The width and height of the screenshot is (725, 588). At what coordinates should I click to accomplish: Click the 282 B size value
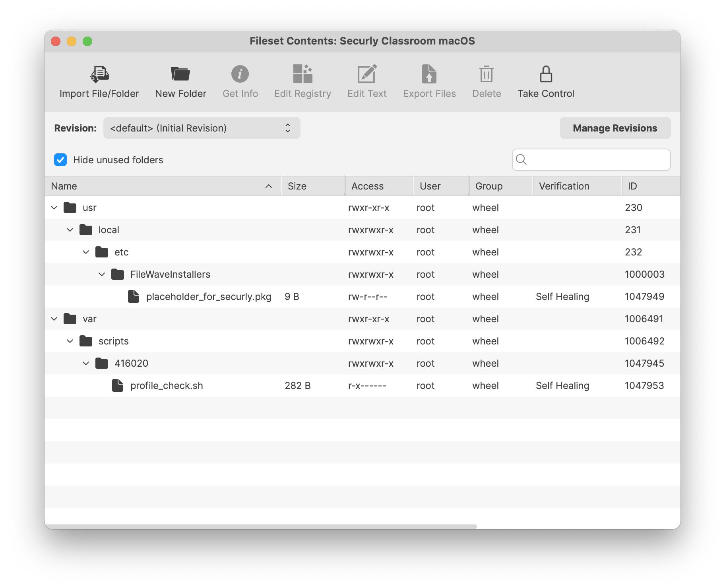click(x=298, y=385)
